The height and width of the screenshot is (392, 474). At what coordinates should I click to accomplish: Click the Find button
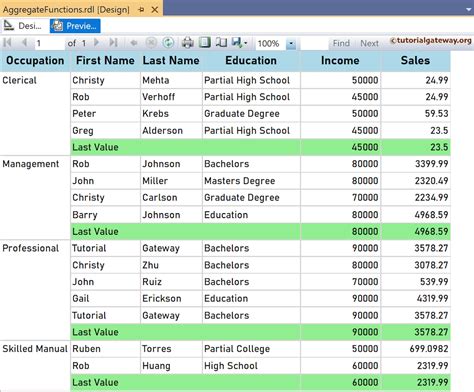[341, 43]
